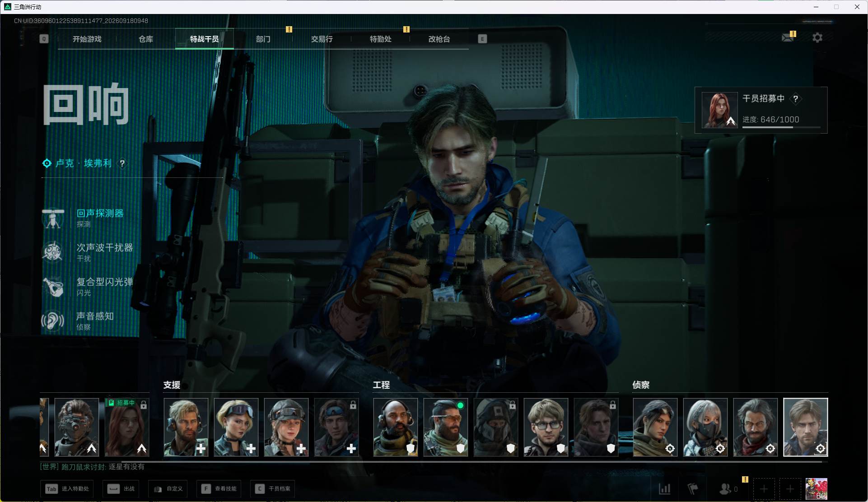Screen dimensions: 868x502
Task: Click the E key next-tab icon
Action: 482,39
